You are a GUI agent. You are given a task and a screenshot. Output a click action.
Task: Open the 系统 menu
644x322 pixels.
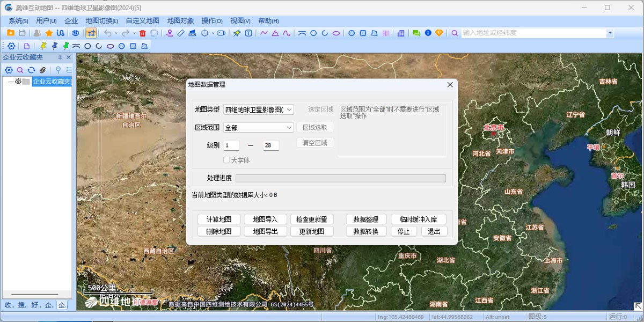click(x=18, y=21)
